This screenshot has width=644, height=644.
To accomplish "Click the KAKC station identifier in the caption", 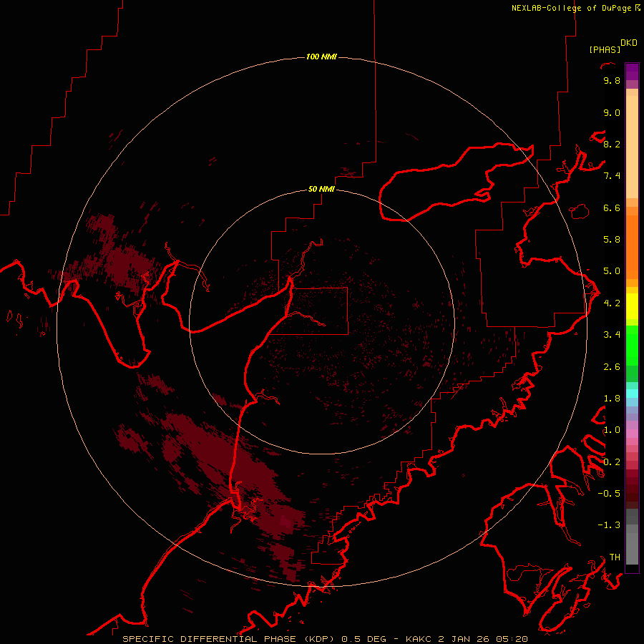I will coord(419,639).
